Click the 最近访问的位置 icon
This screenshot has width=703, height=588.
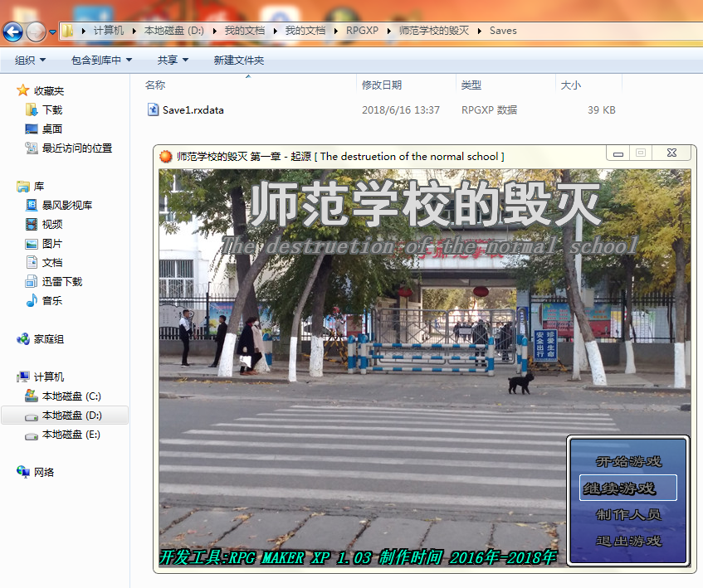[32, 148]
